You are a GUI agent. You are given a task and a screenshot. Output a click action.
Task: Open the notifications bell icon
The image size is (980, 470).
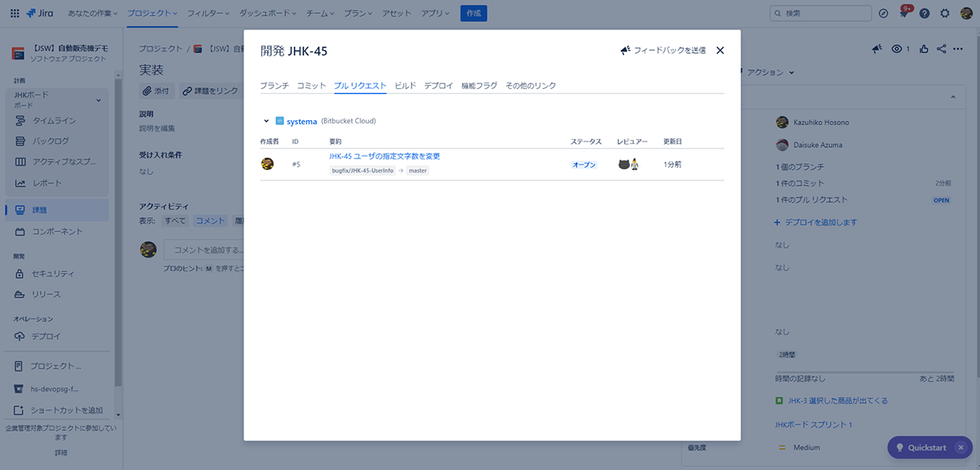point(904,14)
